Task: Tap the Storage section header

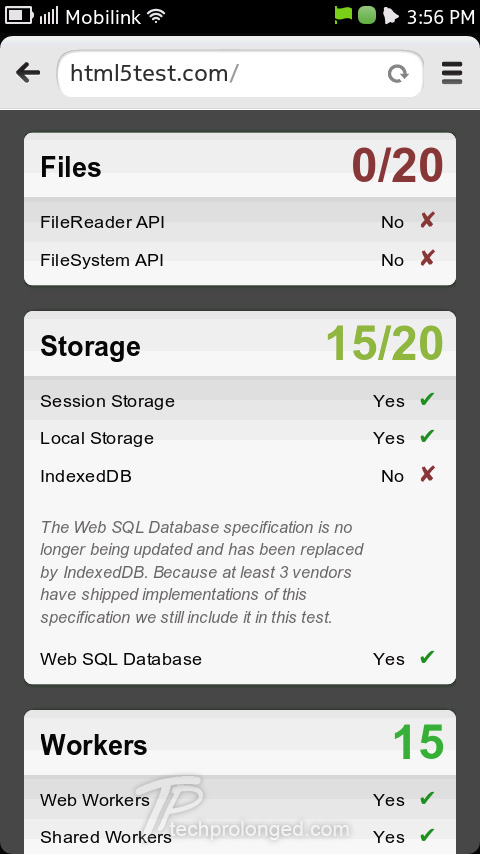Action: point(240,344)
